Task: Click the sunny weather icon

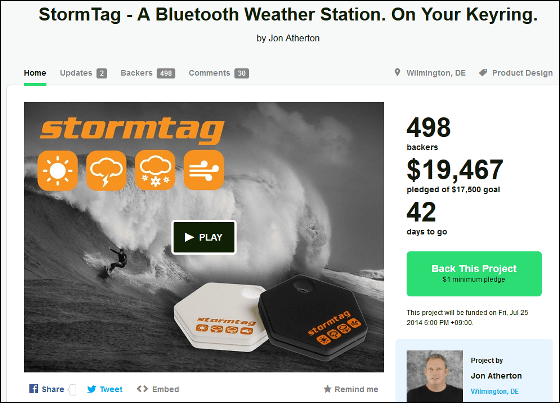Action: click(x=58, y=170)
